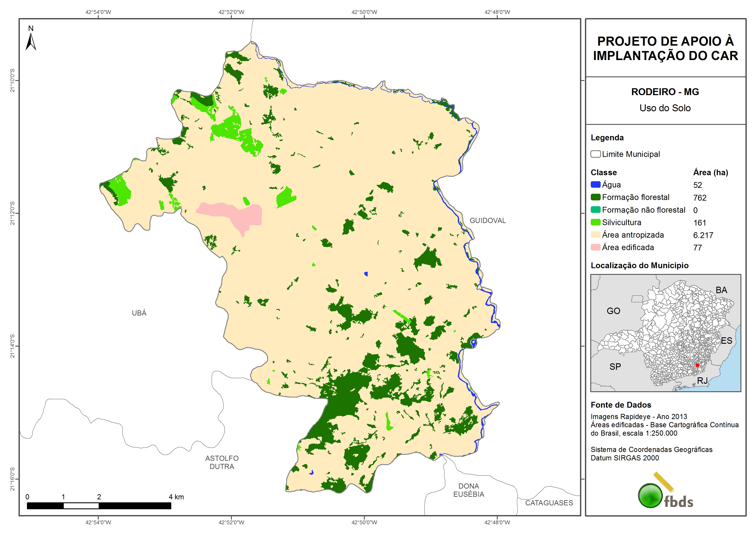Click the Formação florestal dark green swatch
756x534 pixels.
coord(595,197)
